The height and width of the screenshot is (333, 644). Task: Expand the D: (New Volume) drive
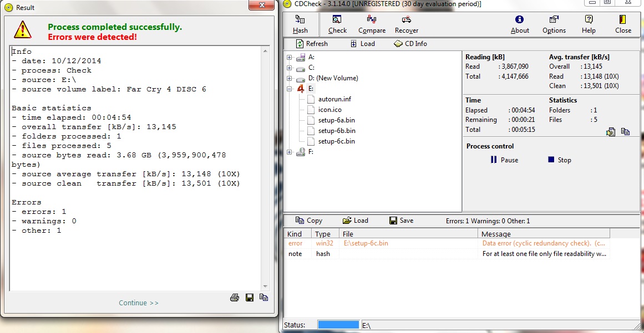pos(290,78)
